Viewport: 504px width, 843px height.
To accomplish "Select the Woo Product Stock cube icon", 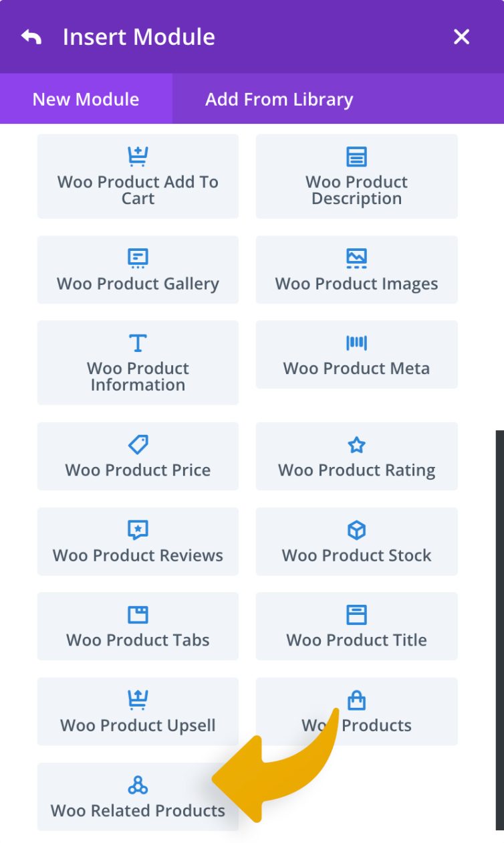I will 356,530.
